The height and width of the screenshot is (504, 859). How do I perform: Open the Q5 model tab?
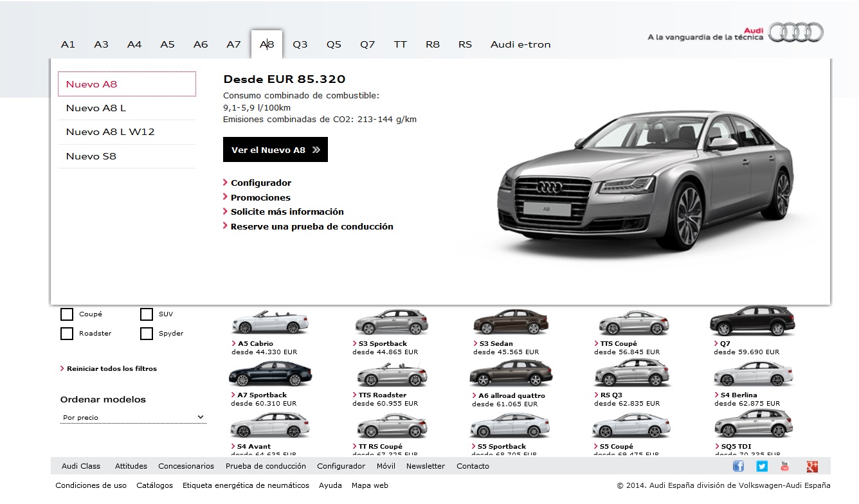(334, 44)
